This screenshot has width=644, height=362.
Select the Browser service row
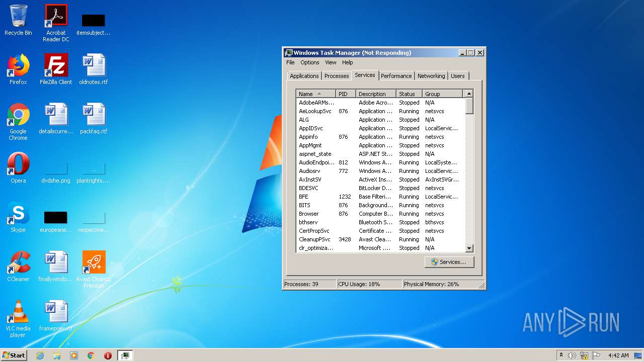click(380, 214)
